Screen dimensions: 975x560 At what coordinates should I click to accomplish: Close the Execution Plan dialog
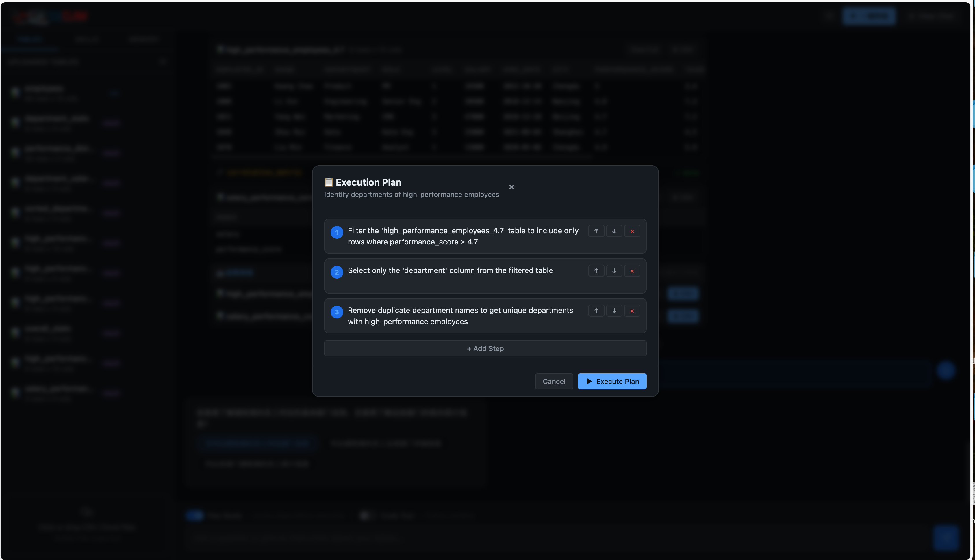coord(511,187)
